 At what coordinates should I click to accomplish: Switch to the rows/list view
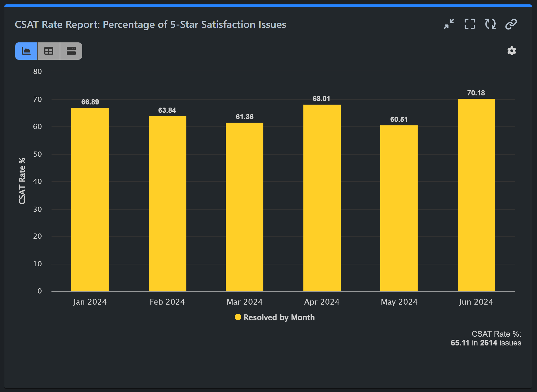[71, 51]
